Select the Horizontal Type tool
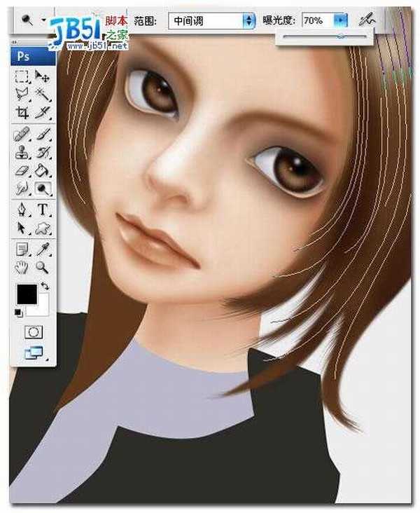The width and height of the screenshot is (420, 513). click(x=43, y=210)
